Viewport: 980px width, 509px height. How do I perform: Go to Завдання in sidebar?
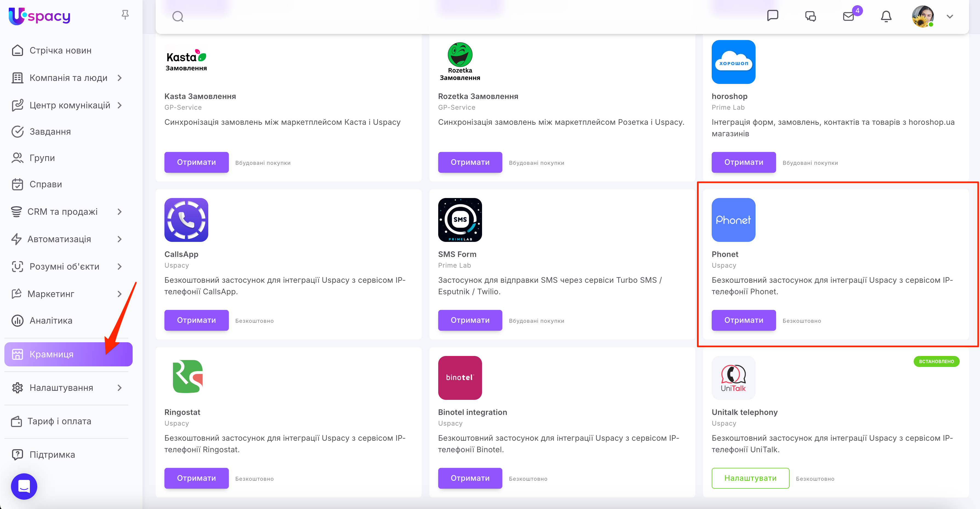pos(50,132)
